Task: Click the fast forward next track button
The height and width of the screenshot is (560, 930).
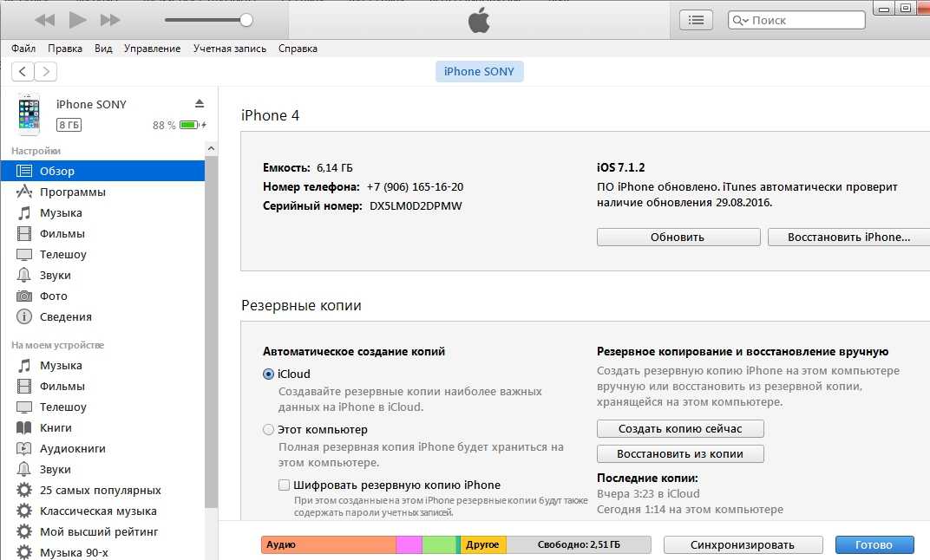Action: (x=110, y=19)
